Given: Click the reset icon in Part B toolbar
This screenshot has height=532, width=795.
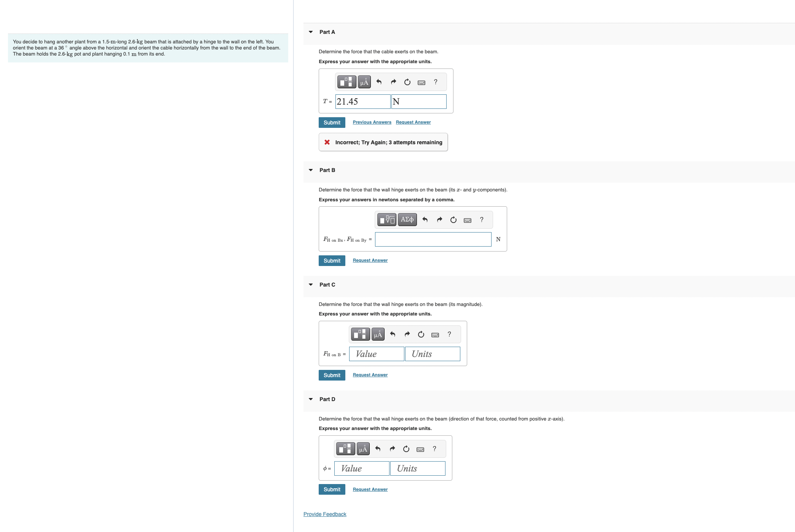Looking at the screenshot, I should click(x=453, y=220).
